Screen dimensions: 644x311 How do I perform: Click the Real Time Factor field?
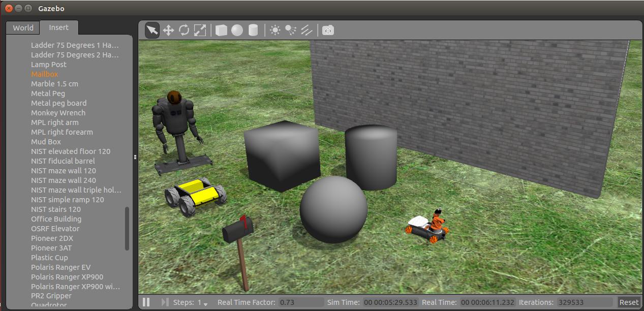tap(300, 302)
